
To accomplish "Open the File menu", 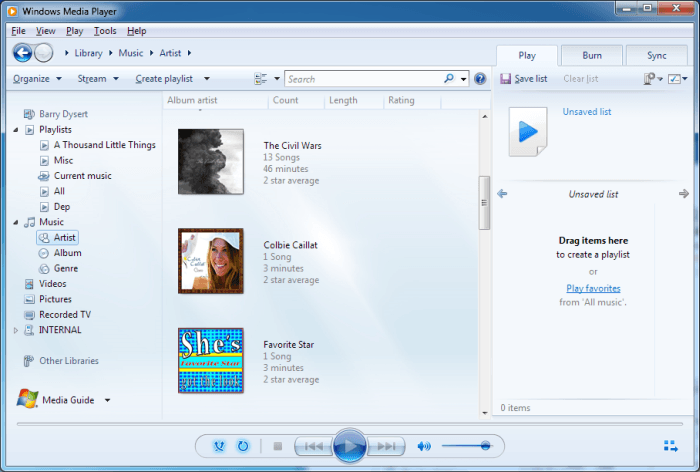I will pos(18,31).
